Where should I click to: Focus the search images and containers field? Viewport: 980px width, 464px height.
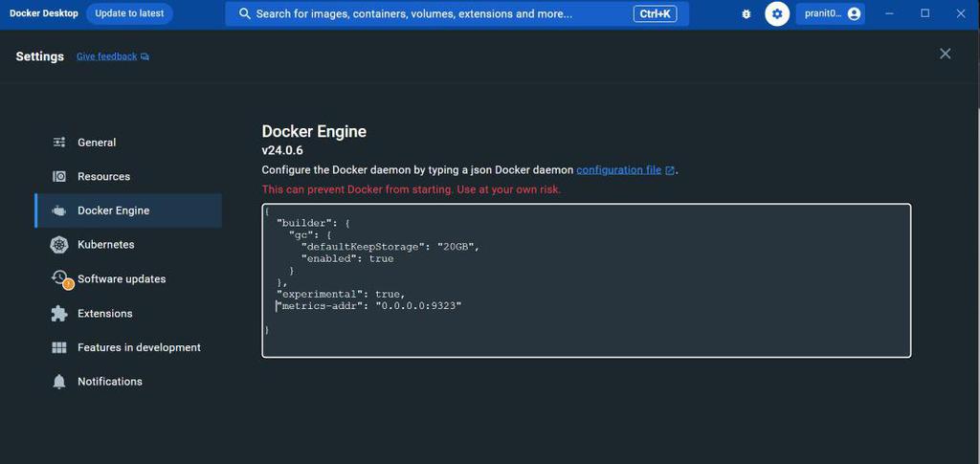click(x=457, y=13)
